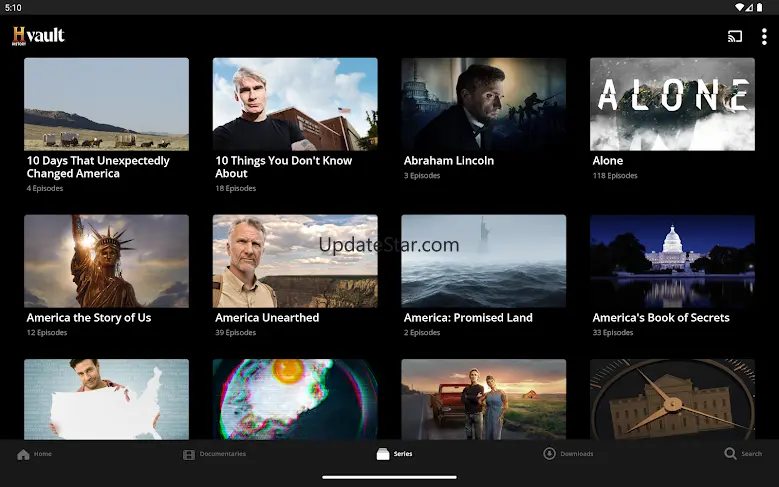Open the couple with red truck thumbnail

[x=483, y=400]
